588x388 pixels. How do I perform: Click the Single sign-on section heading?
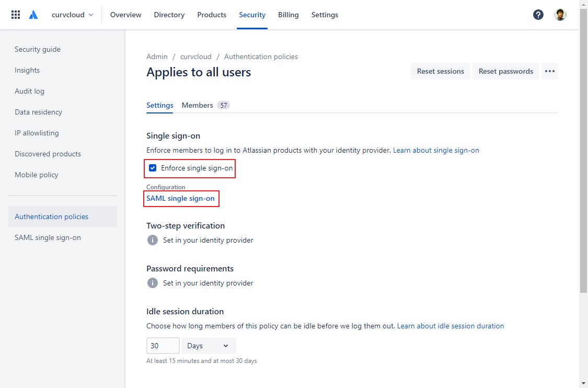(x=173, y=136)
